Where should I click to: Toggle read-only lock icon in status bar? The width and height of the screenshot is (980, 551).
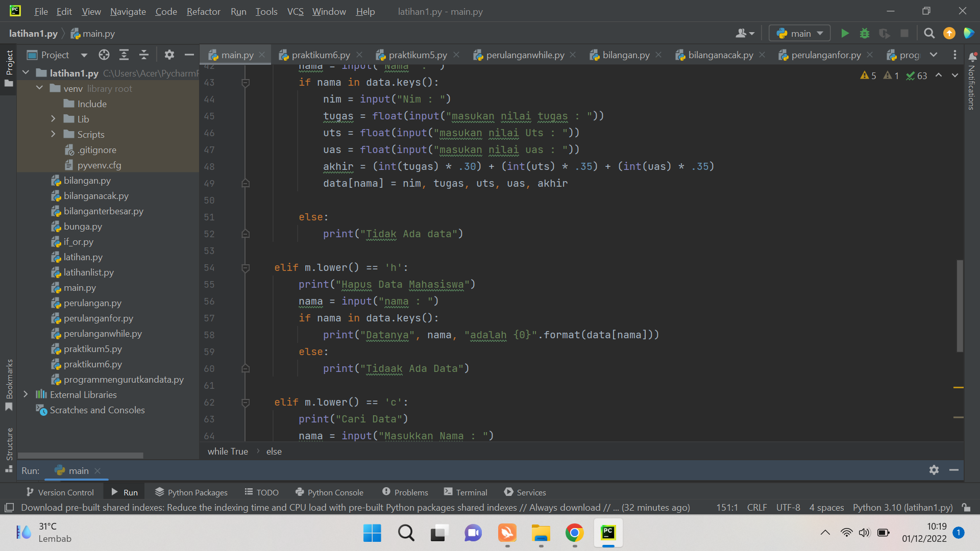pos(966,507)
